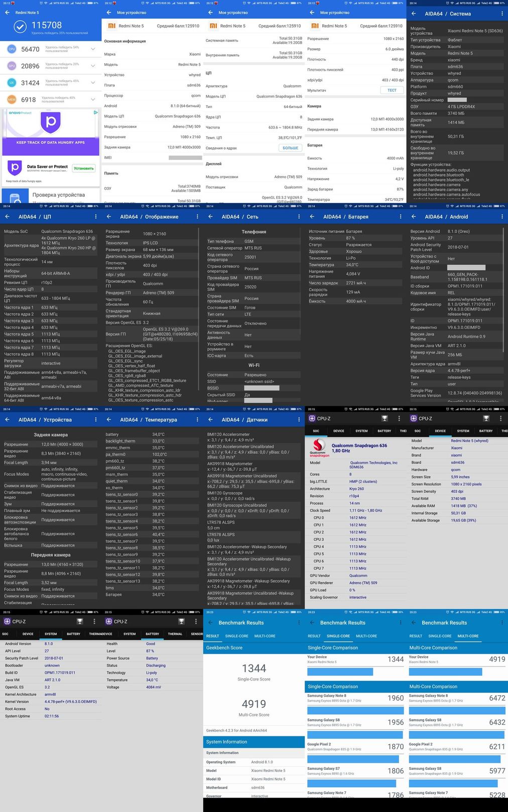This screenshot has height=812, width=508.
Task: Go back from Geekbench Multi-Core Comparison screen
Action: tap(413, 623)
